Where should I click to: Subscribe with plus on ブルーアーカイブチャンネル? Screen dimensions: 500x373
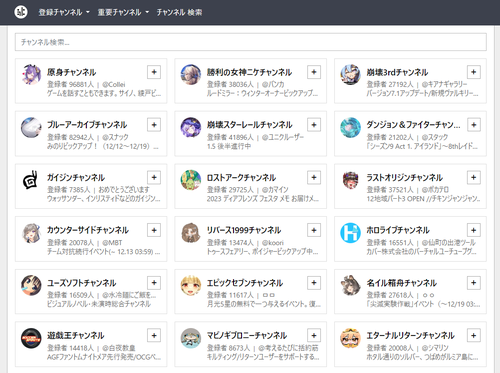pyautogui.click(x=154, y=125)
